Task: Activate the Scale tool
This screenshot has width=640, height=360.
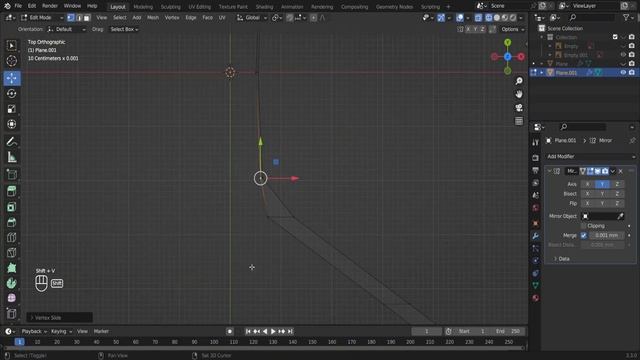Action: (11, 109)
